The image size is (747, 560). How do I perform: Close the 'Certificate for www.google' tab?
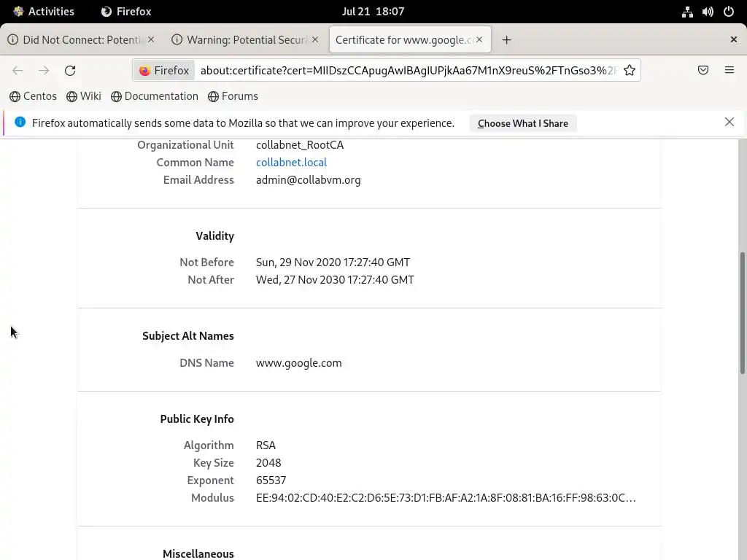tap(479, 40)
